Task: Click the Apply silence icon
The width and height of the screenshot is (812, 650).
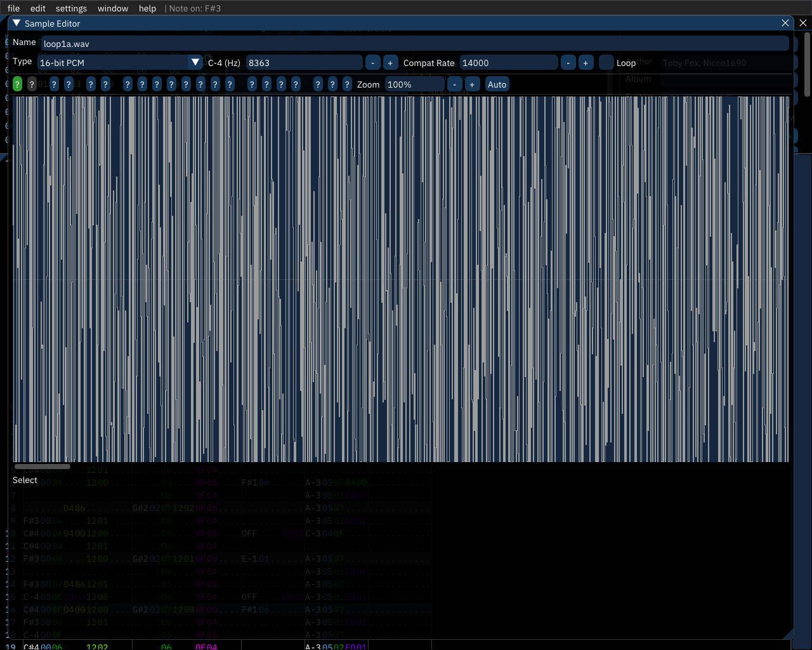Action: click(x=200, y=84)
